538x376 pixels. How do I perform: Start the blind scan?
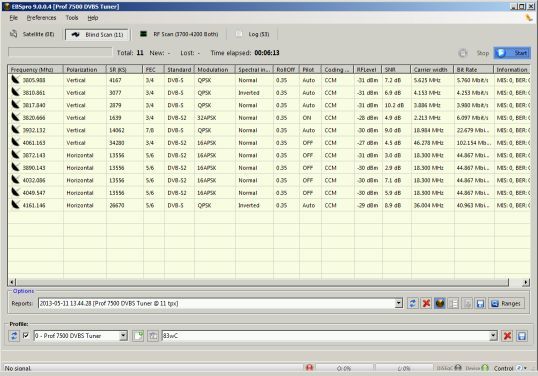coord(512,53)
